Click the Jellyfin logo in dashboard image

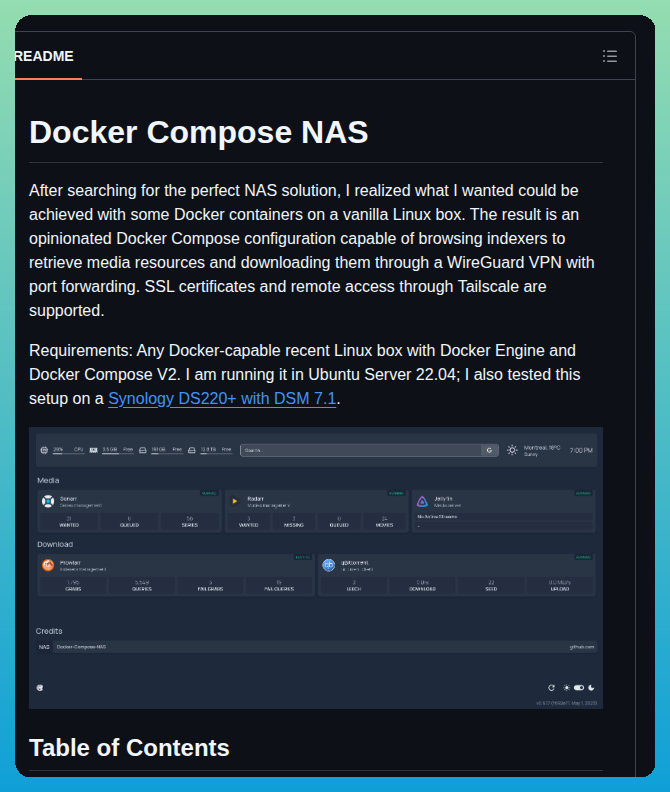(x=422, y=501)
